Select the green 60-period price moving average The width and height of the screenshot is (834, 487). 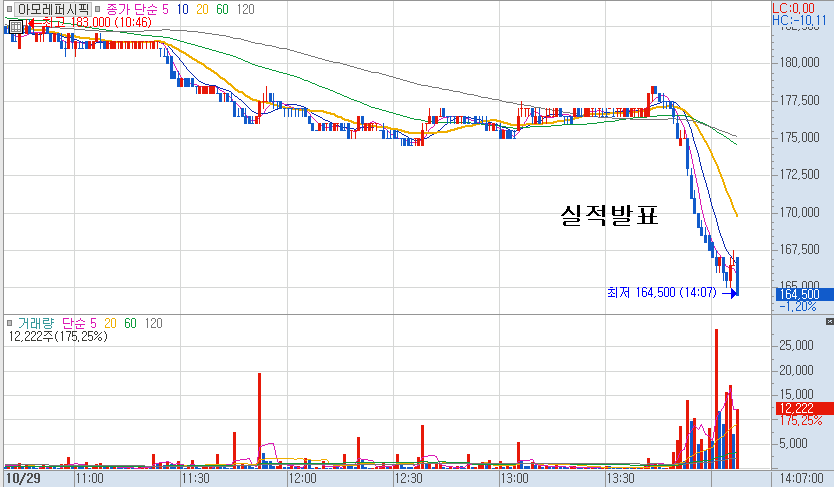[222, 9]
